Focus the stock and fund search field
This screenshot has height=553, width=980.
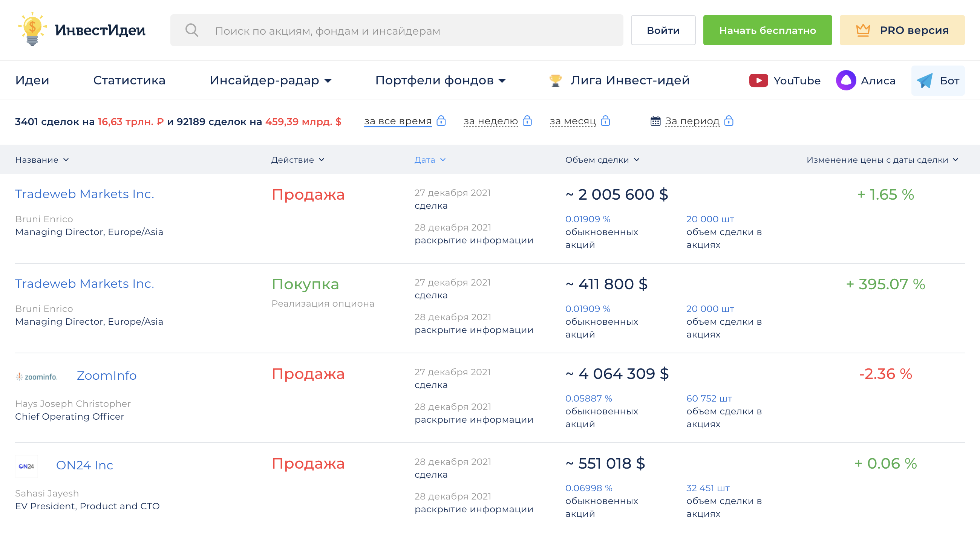pos(397,31)
